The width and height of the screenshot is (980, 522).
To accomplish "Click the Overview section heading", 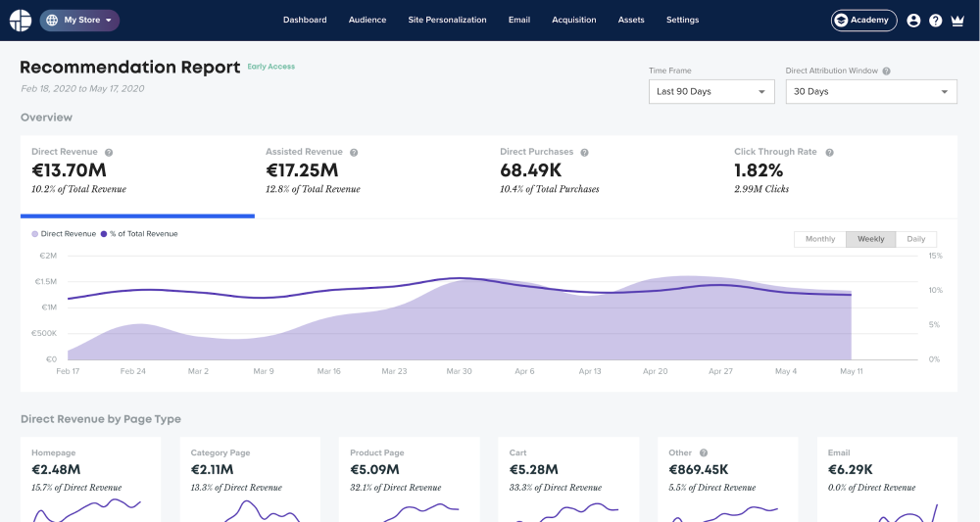I will pyautogui.click(x=46, y=118).
